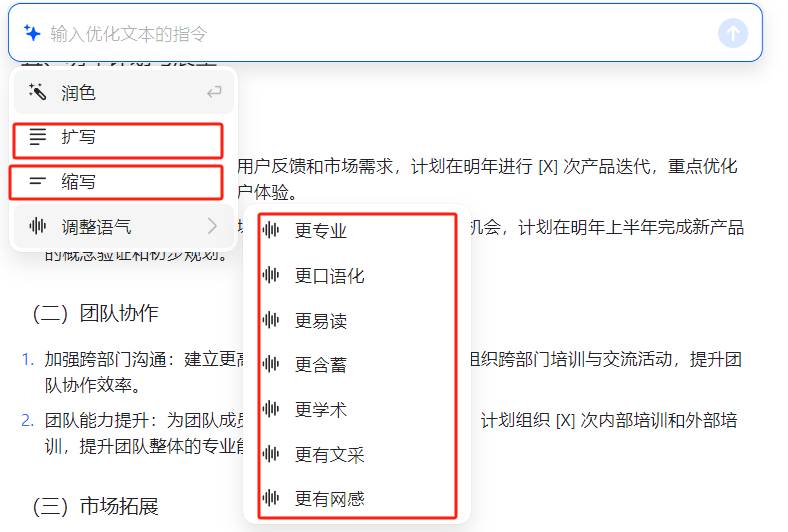Screen dimensions: 788x532
Task: Pick the 更含蓄 tone option
Action: (x=357, y=365)
